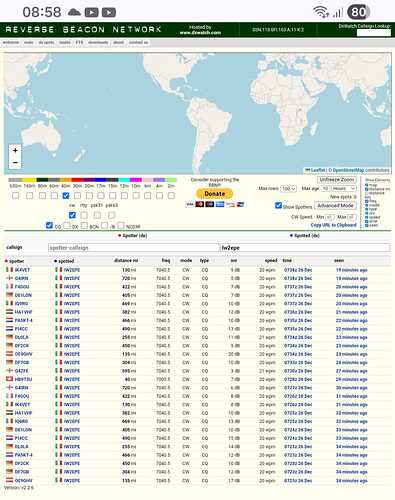Focus the CW Speed Max field

coord(352,217)
